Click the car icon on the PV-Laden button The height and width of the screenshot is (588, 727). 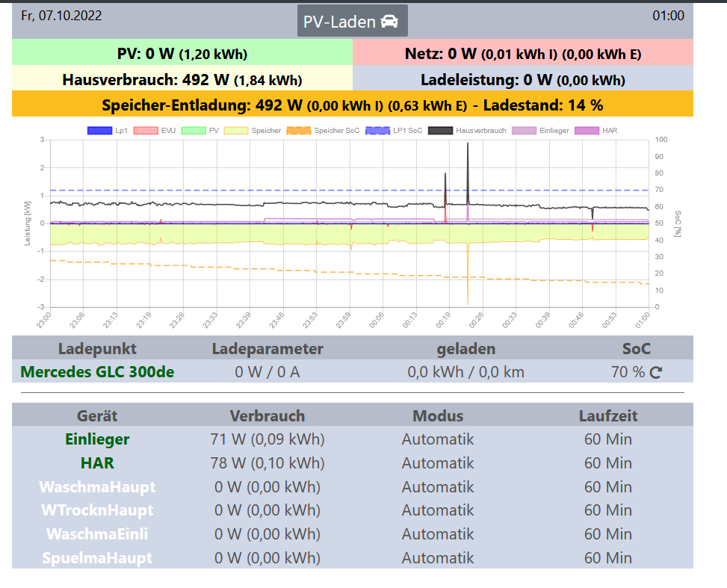(x=389, y=22)
